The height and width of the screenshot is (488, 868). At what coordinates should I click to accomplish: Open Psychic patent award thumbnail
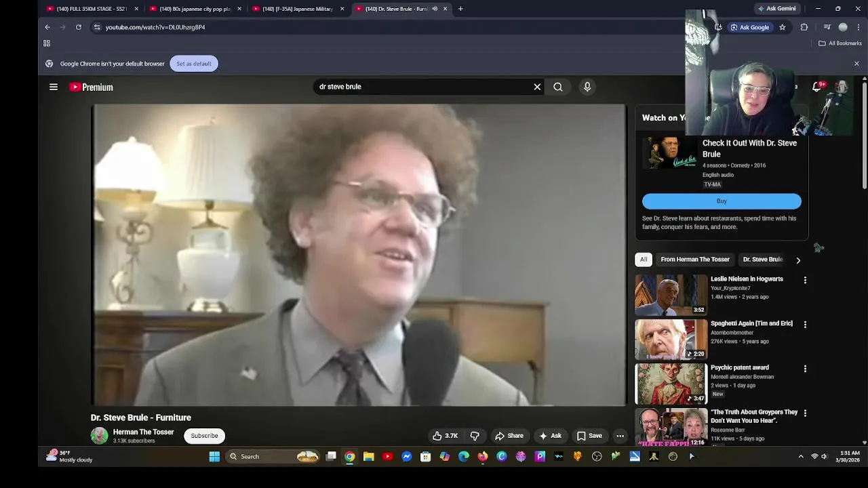(671, 384)
